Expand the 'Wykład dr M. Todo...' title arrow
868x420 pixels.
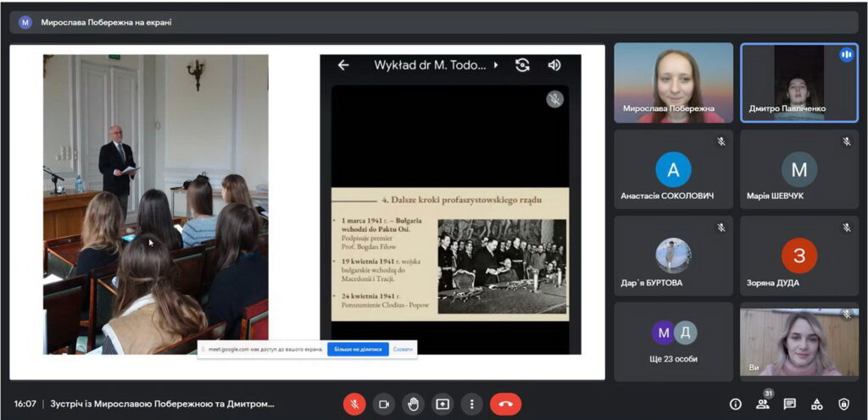coord(496,65)
